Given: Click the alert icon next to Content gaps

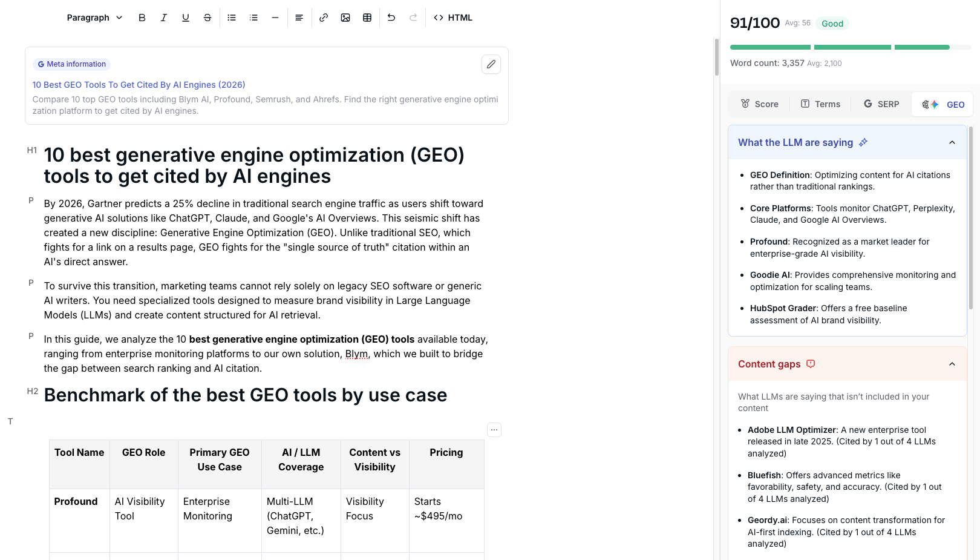Looking at the screenshot, I should pyautogui.click(x=811, y=364).
